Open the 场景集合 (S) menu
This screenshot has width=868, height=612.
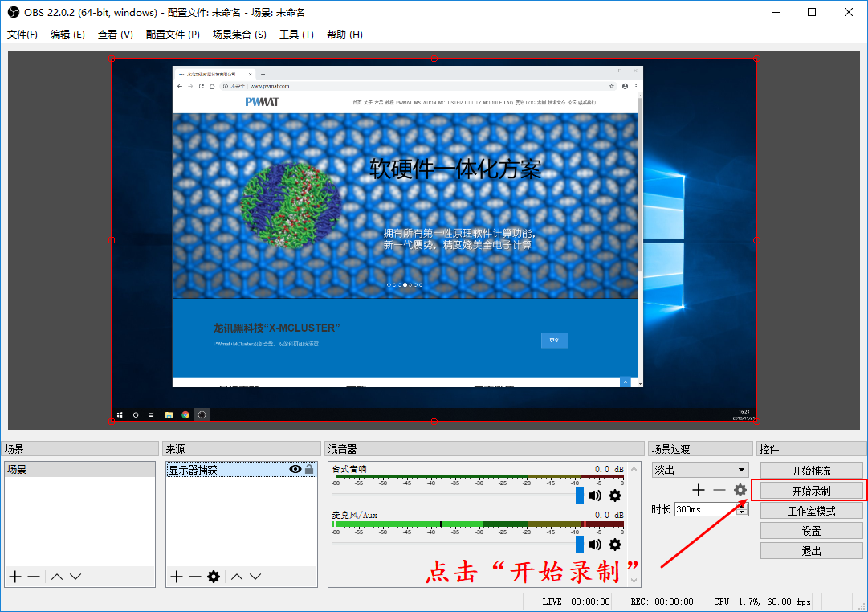click(x=240, y=35)
